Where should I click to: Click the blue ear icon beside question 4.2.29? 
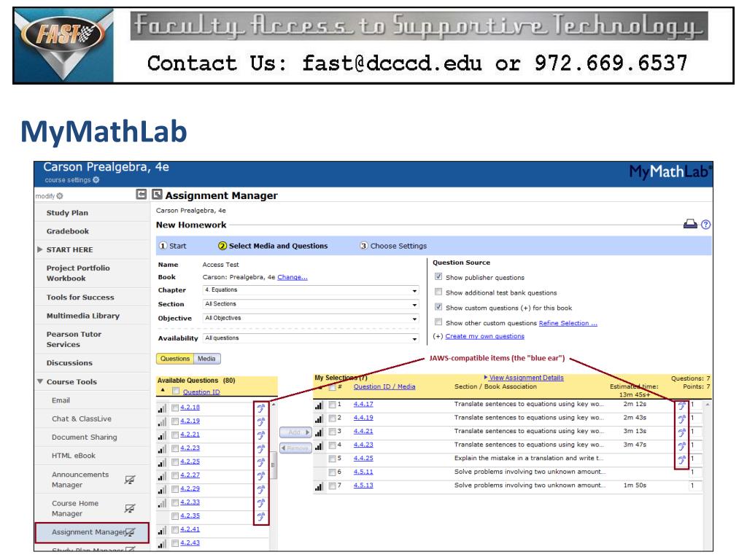point(261,489)
